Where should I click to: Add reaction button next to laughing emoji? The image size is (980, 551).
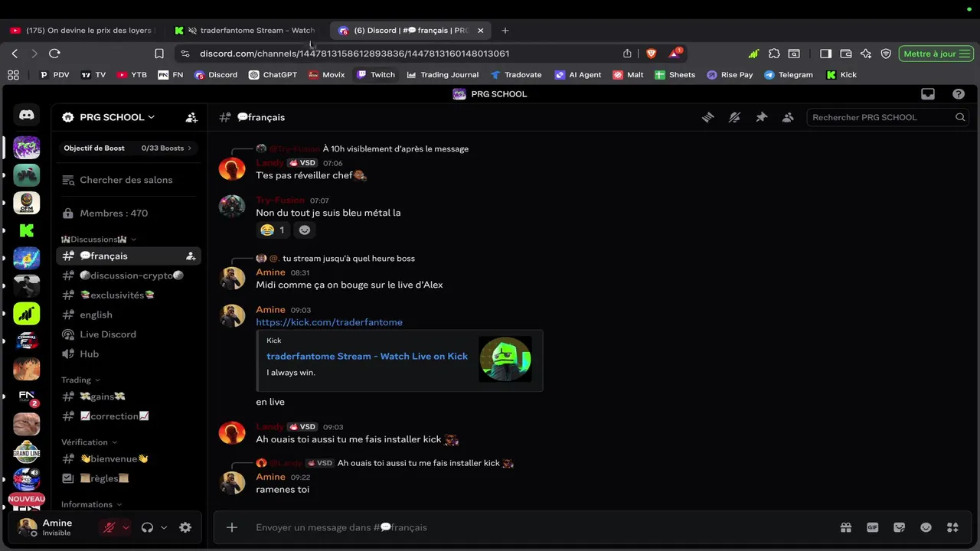(x=305, y=230)
